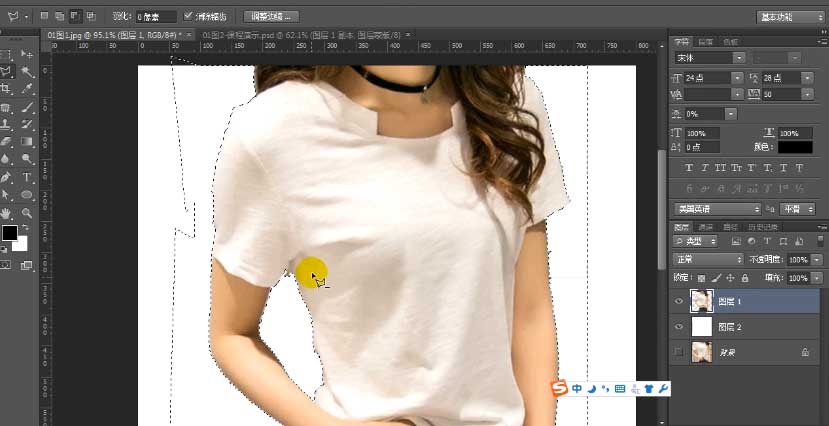This screenshot has height=426, width=829.
Task: Open the 宋体 font family dropdown
Action: [706, 58]
